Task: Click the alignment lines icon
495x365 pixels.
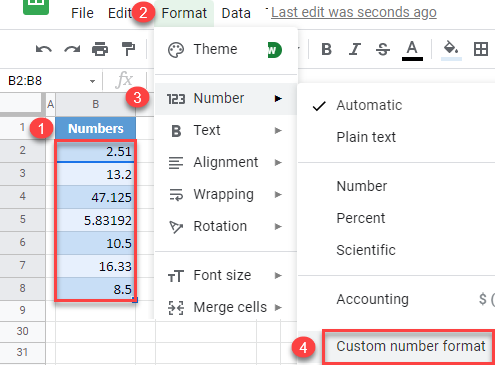Action: click(176, 163)
